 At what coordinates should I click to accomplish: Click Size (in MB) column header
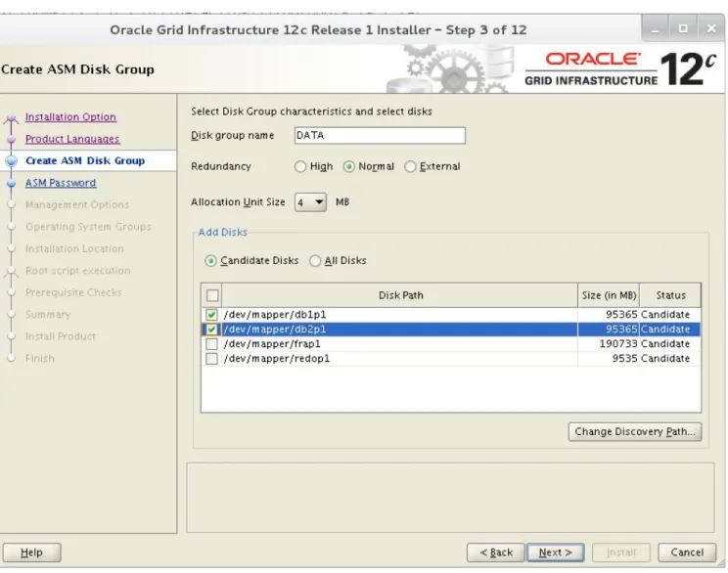[609, 295]
